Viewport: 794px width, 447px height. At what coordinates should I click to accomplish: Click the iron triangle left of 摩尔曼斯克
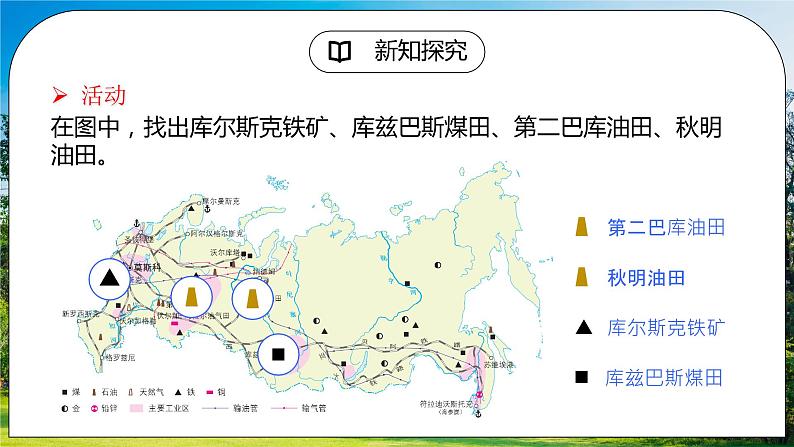pos(191,208)
